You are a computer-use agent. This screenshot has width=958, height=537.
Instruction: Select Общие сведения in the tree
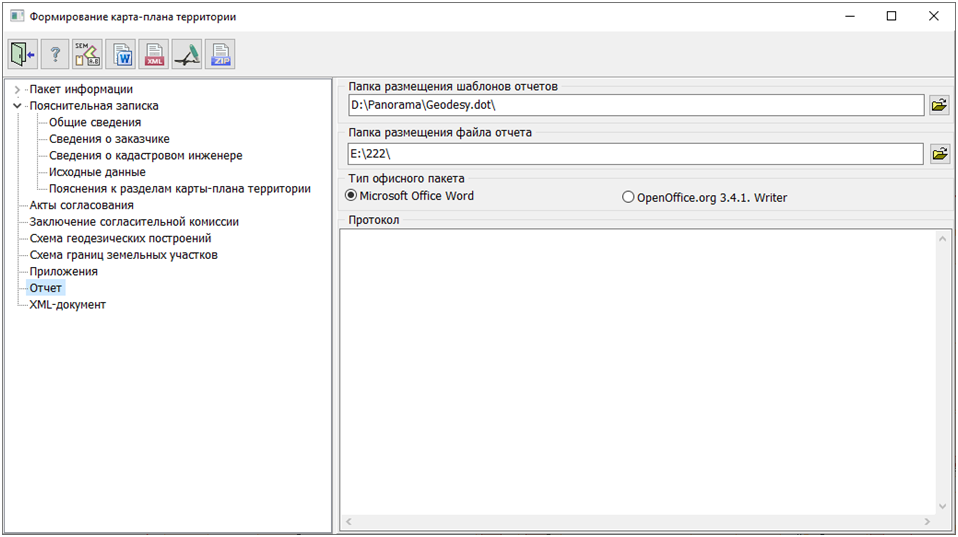[95, 122]
